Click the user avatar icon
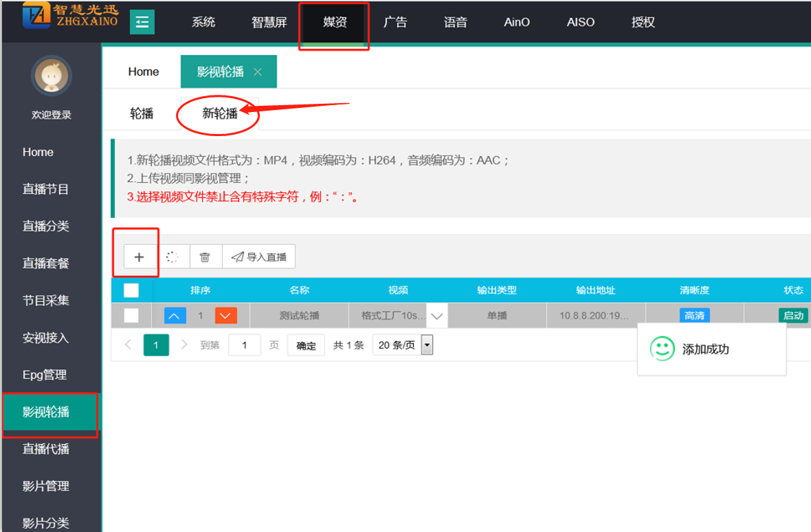The height and width of the screenshot is (532, 811). tap(51, 76)
